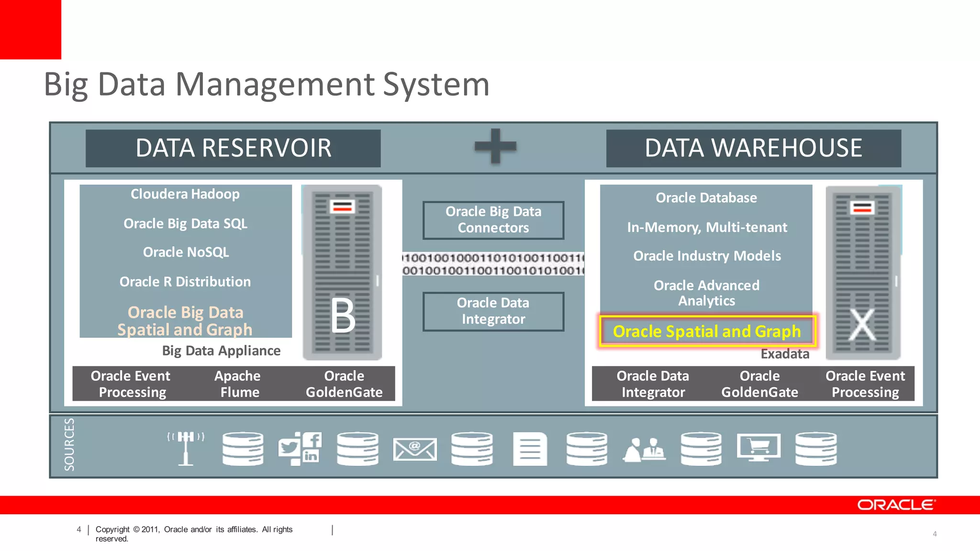Click the Big Data Appliance server rack
Image resolution: width=980 pixels, height=551 pixels.
[342, 273]
